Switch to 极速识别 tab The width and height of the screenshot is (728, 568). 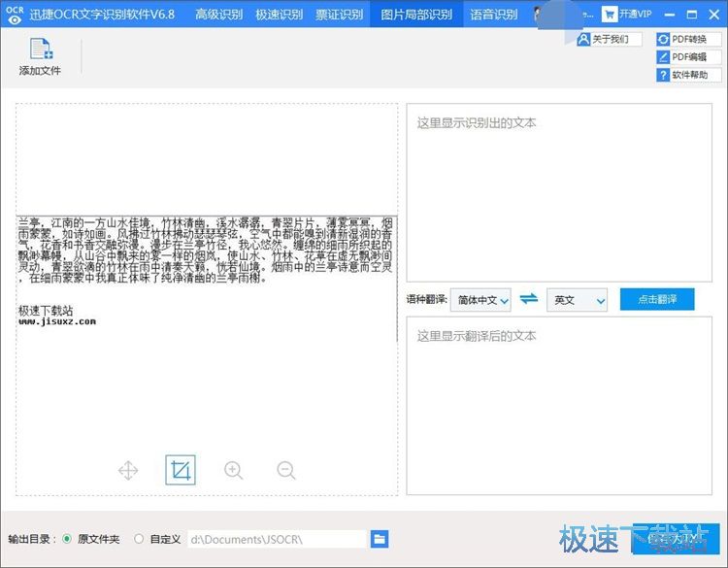coord(279,15)
